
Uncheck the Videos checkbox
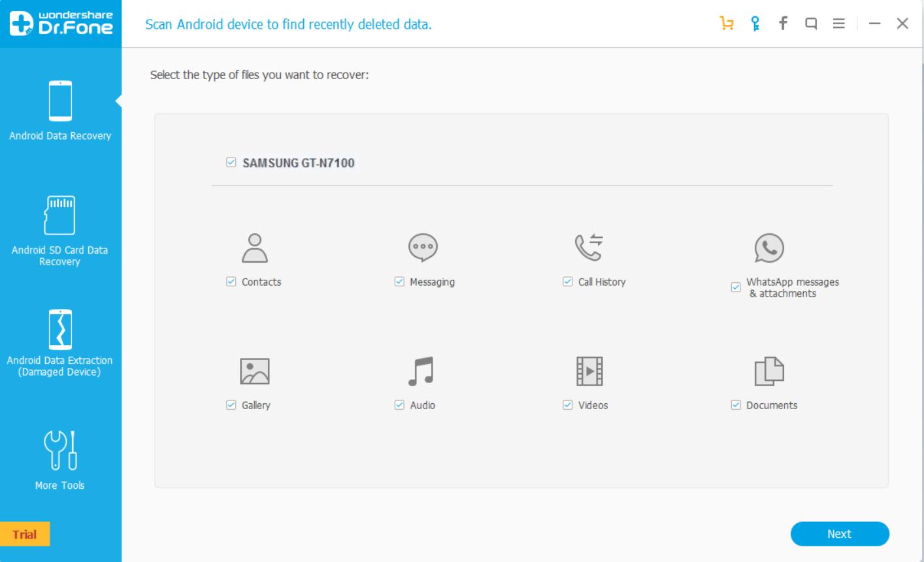(x=568, y=405)
